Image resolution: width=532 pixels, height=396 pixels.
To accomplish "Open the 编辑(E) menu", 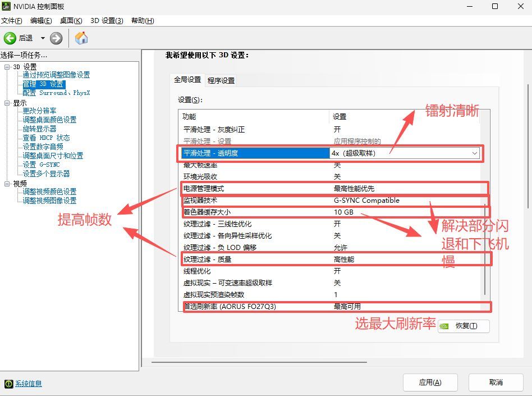I will pyautogui.click(x=41, y=21).
